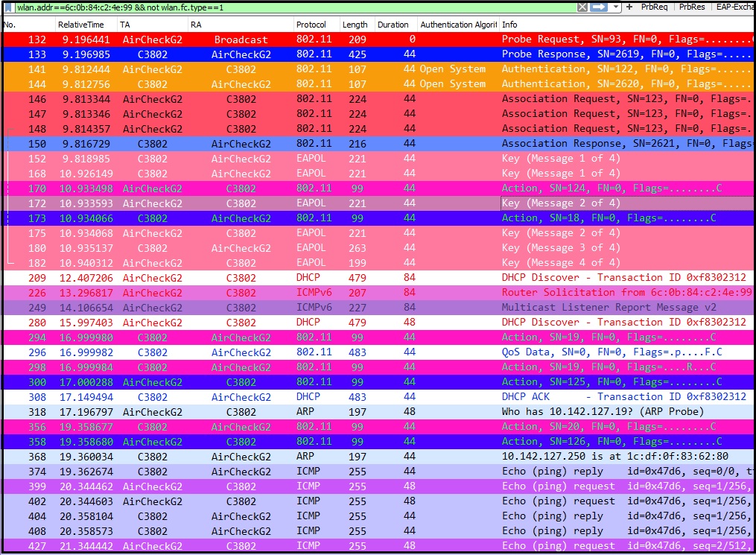
Task: Select packet 402 Echo ping request row
Action: (x=378, y=501)
